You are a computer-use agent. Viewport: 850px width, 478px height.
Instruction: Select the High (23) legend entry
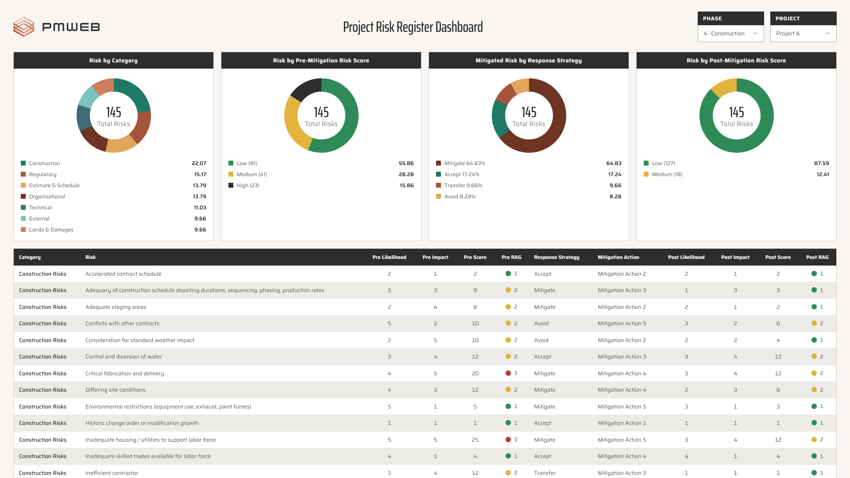(244, 185)
